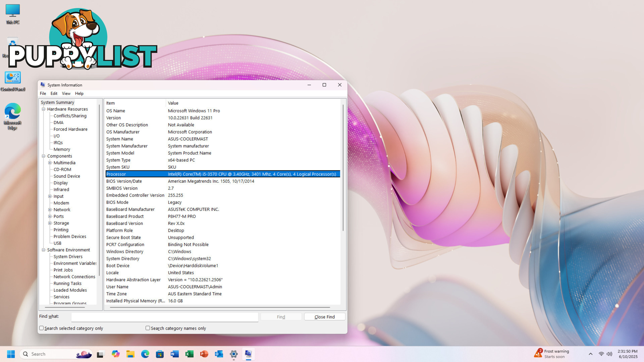Open Microsoft Store from the taskbar
The height and width of the screenshot is (362, 644).
(x=160, y=354)
